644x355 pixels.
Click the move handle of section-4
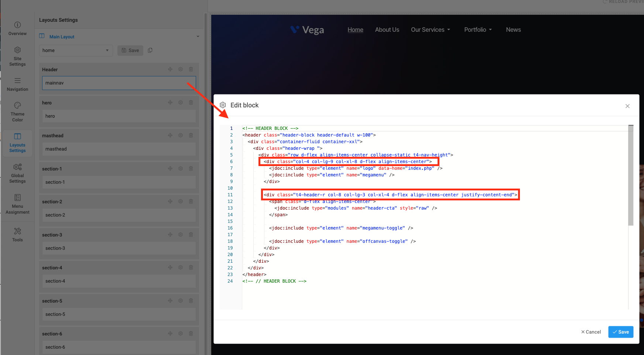(x=170, y=268)
